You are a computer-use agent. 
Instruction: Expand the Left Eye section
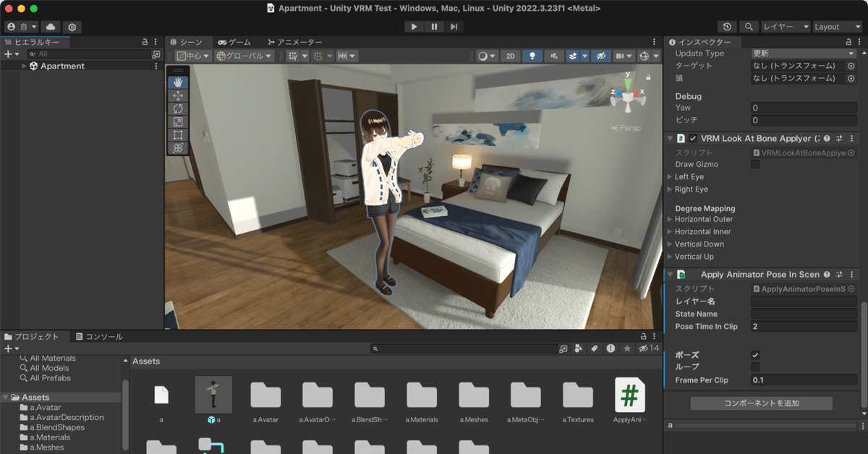pos(670,176)
